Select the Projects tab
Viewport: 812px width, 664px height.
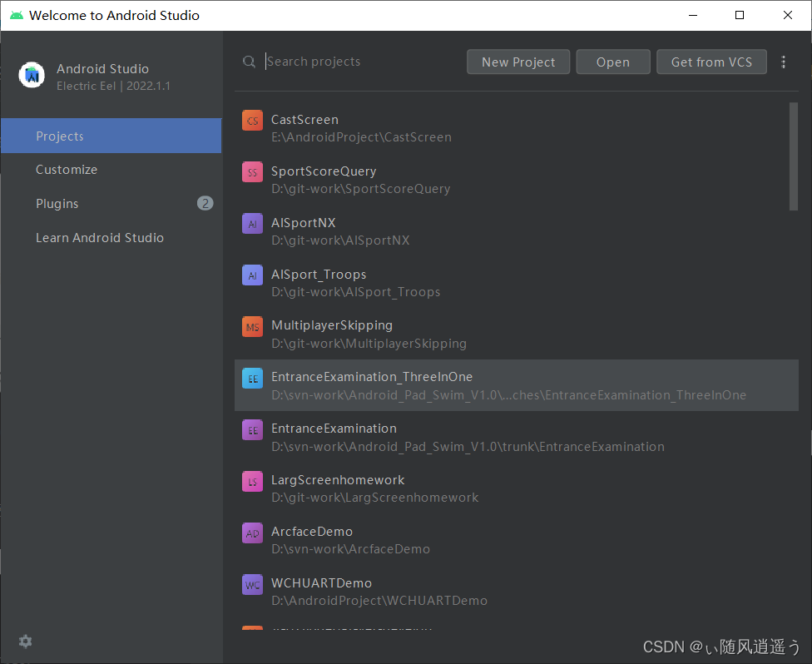point(111,136)
